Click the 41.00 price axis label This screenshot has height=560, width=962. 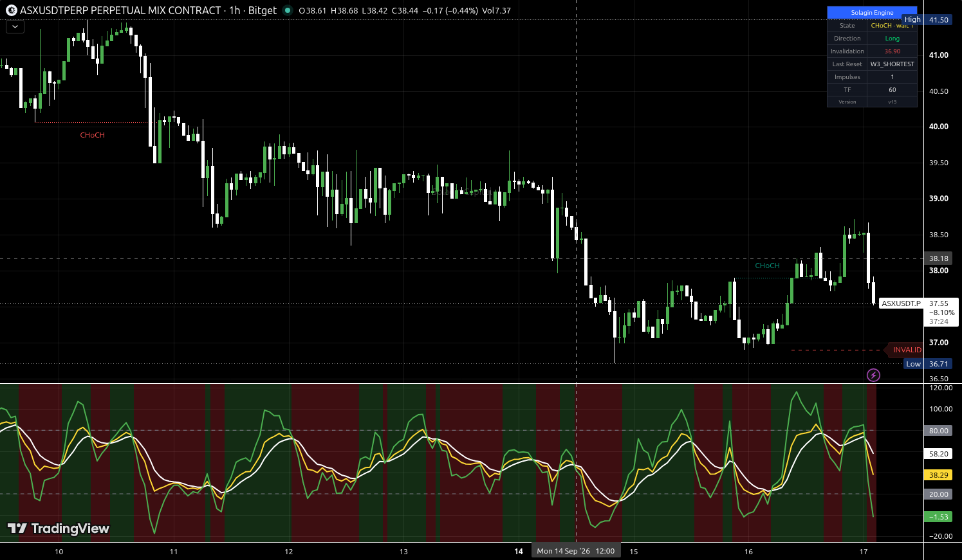click(939, 55)
